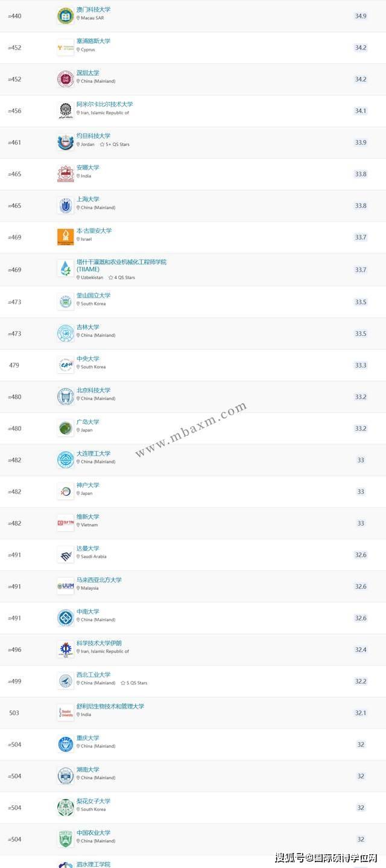Screen dimensions: 386x868
Task: Click the 中国农业大学 green shield logo
Action: (x=65, y=839)
